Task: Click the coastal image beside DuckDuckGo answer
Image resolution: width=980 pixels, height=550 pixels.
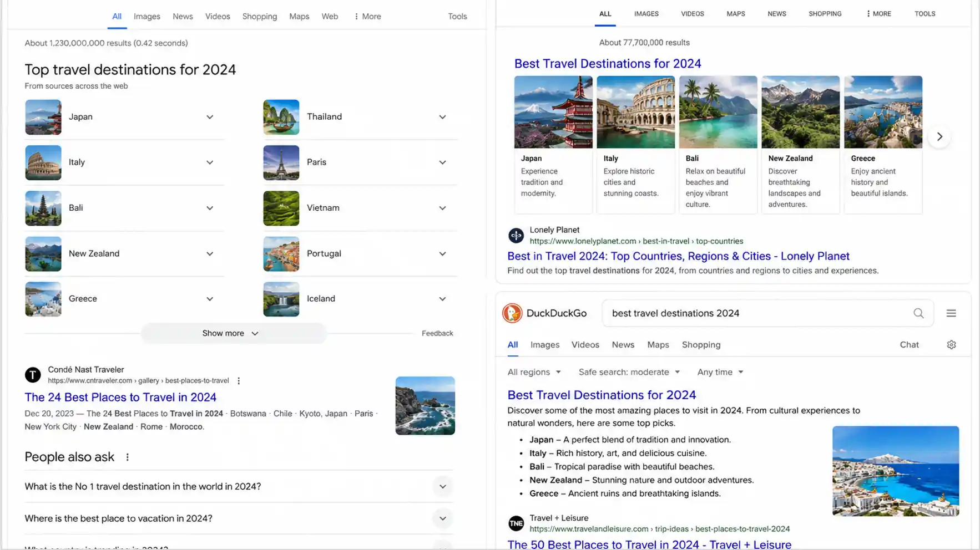Action: (896, 471)
